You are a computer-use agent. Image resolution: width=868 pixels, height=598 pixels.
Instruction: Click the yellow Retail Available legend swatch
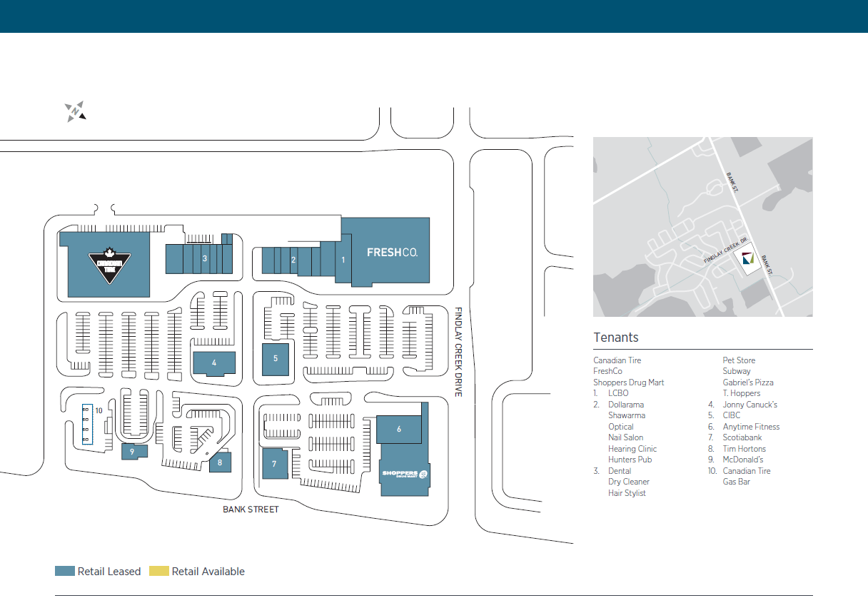159,571
